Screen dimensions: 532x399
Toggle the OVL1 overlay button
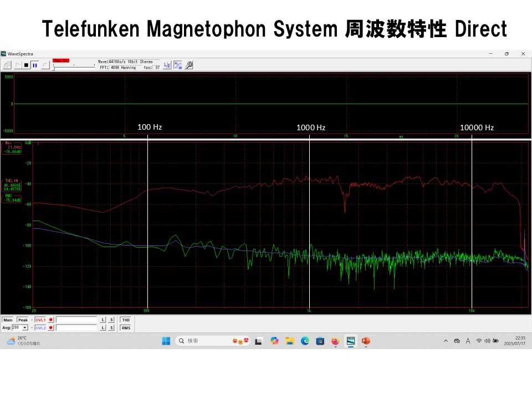click(40, 320)
